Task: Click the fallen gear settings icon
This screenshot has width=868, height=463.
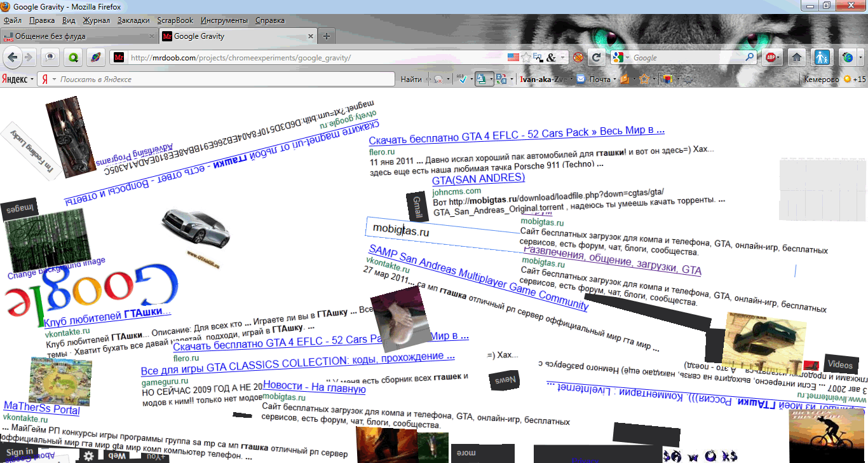Action: click(x=89, y=455)
